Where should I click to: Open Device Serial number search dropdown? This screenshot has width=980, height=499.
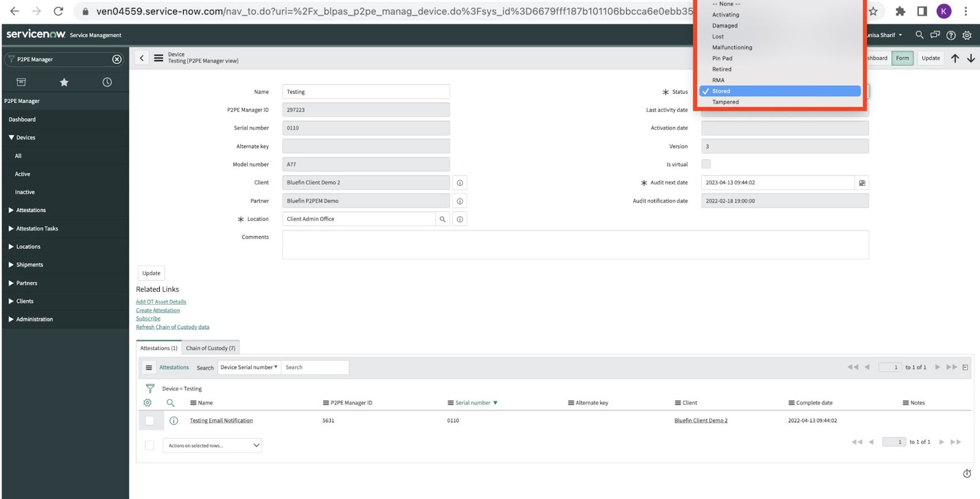tap(249, 367)
